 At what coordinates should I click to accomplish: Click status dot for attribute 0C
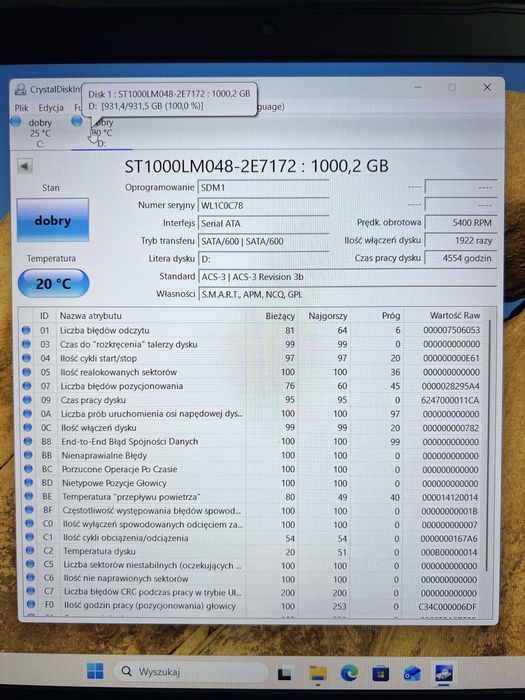(28, 427)
